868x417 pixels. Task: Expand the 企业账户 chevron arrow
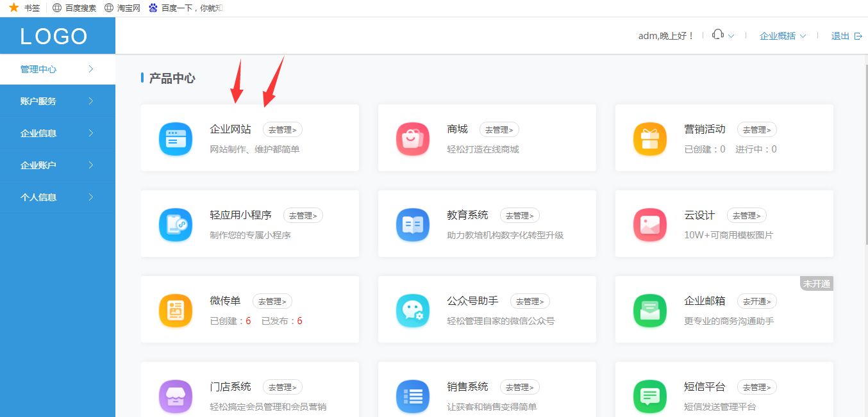pyautogui.click(x=91, y=165)
